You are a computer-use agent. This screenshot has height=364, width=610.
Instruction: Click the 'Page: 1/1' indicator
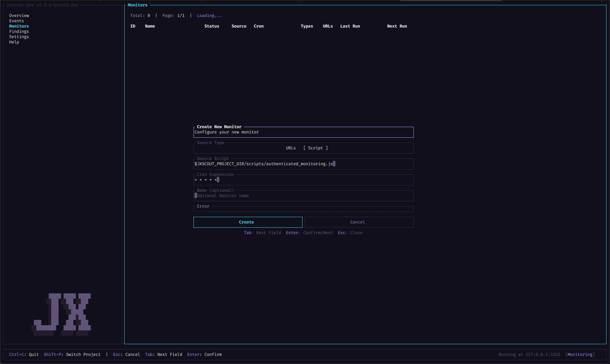(173, 16)
